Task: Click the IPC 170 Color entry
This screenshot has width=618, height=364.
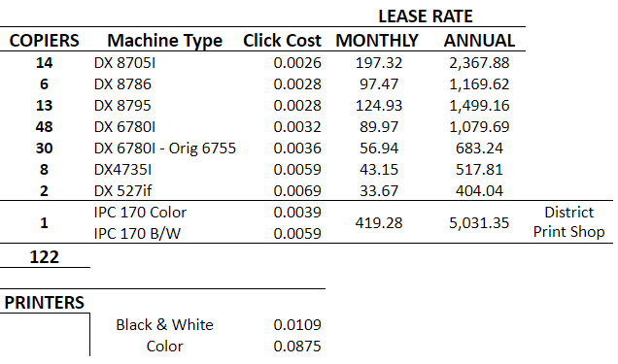Action: (x=140, y=213)
